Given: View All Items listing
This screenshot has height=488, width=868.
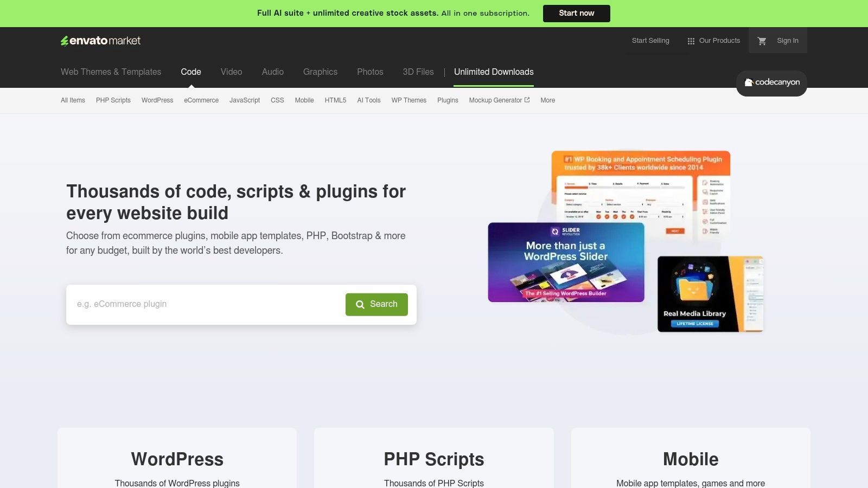Looking at the screenshot, I should (73, 100).
